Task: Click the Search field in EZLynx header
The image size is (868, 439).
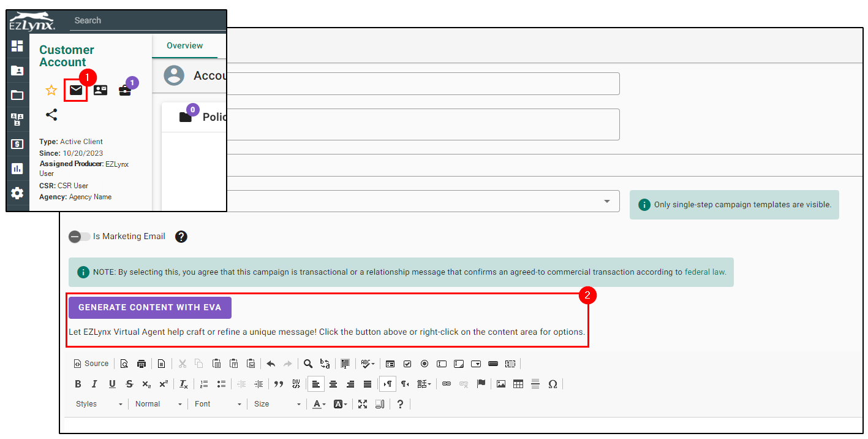Action: [147, 20]
